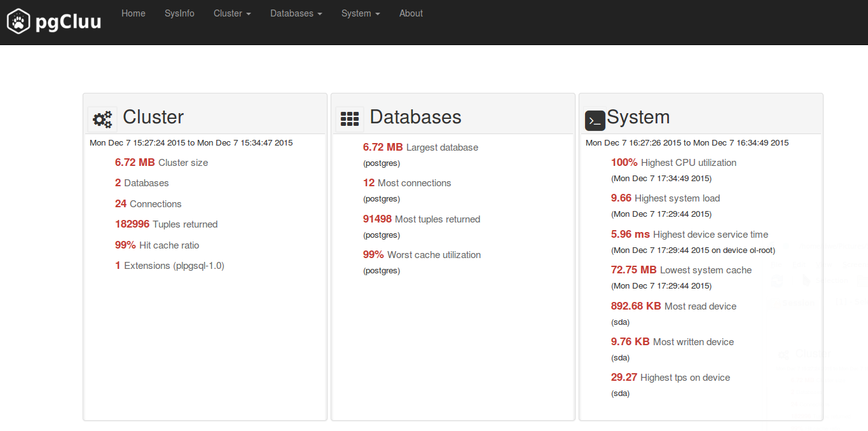Click (postgres) under Most tuples returned
The width and height of the screenshot is (868, 431).
382,235
